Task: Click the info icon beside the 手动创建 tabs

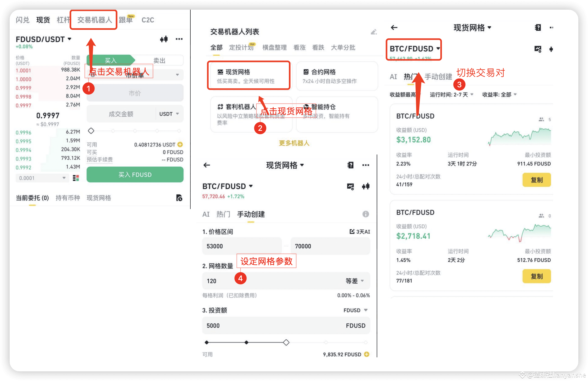Action: click(x=365, y=214)
